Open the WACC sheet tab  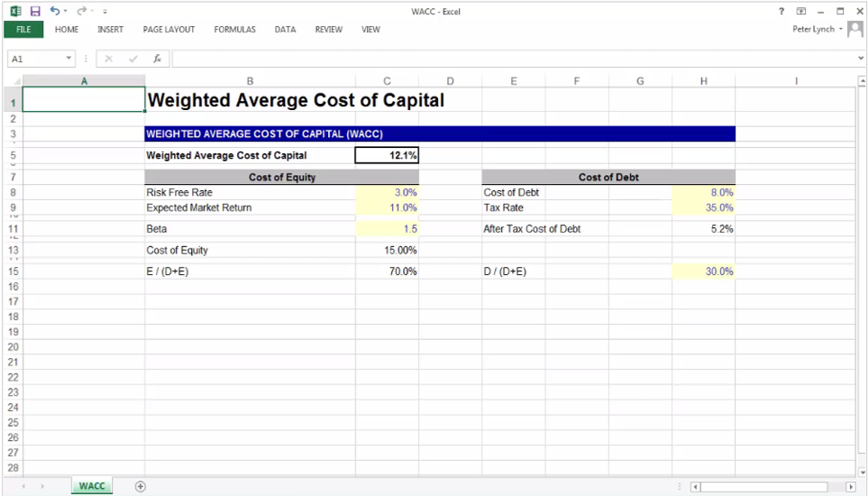92,486
